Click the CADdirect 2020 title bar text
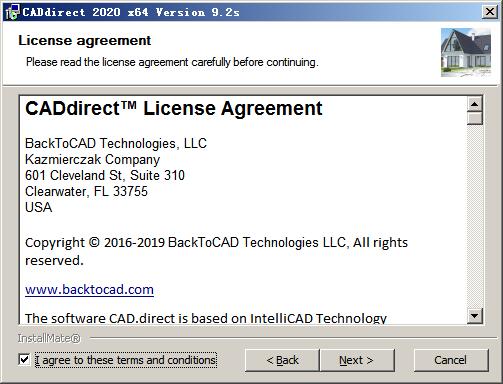Screen dimensions: 503x384 [131, 12]
